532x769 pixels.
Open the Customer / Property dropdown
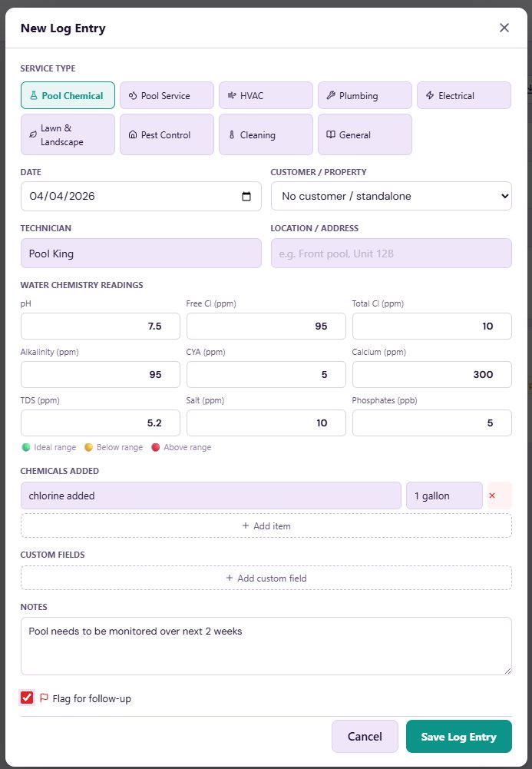(x=391, y=196)
